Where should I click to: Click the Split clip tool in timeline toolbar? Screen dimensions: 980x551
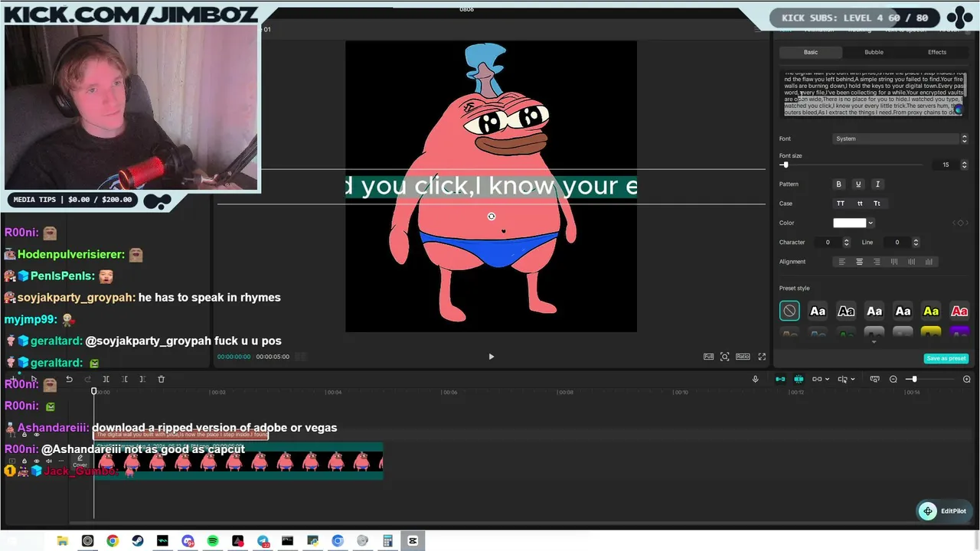tap(106, 379)
